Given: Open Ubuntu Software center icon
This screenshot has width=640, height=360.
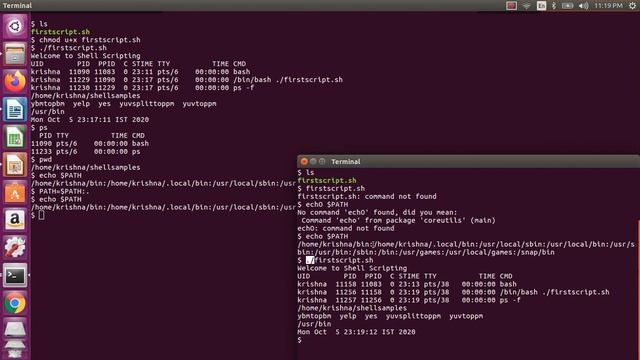Looking at the screenshot, I should click(x=15, y=192).
